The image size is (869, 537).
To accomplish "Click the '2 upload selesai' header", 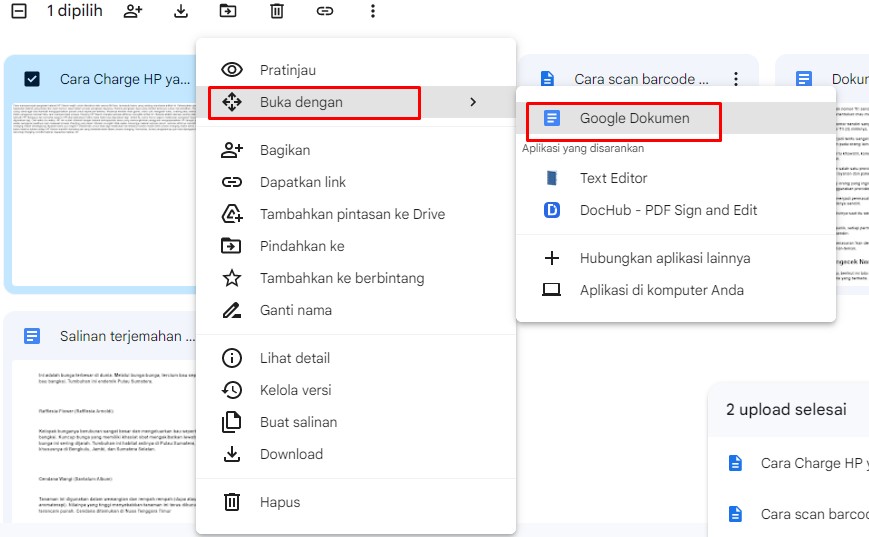I will point(786,410).
